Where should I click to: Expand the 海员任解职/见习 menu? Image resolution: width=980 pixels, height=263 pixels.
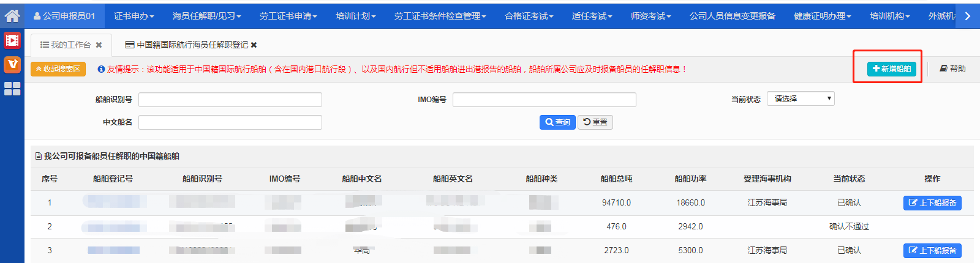206,16
